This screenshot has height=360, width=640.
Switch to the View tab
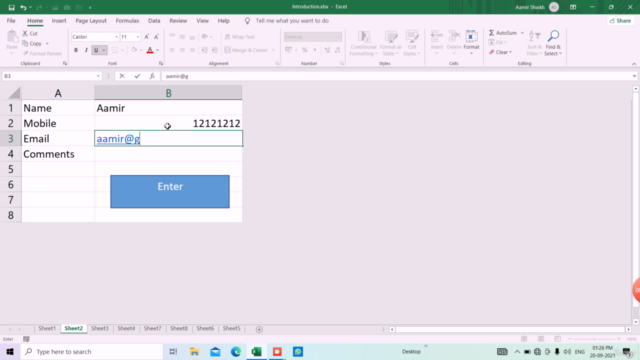202,21
